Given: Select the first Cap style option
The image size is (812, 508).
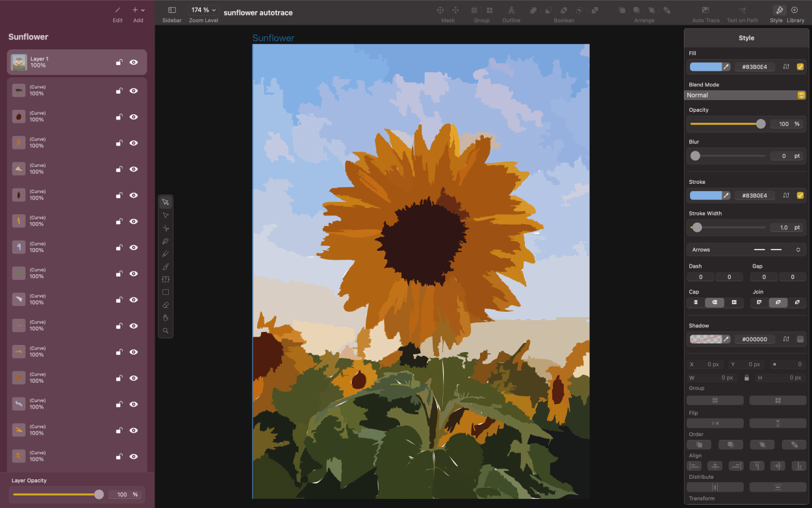Looking at the screenshot, I should point(696,303).
